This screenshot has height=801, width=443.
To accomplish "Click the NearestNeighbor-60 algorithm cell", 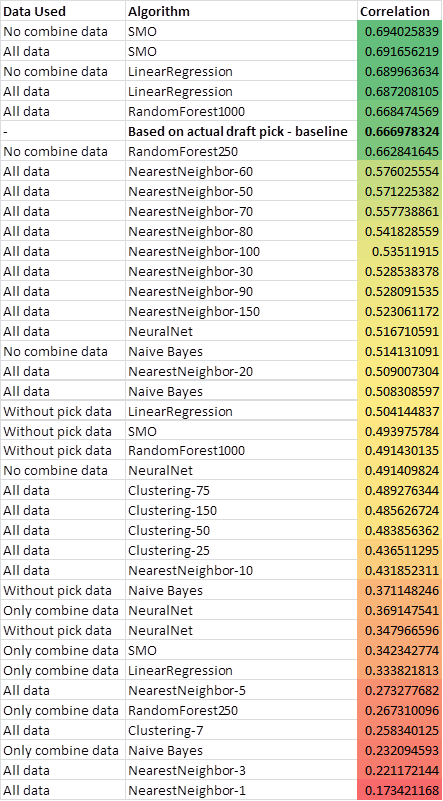I will point(241,171).
